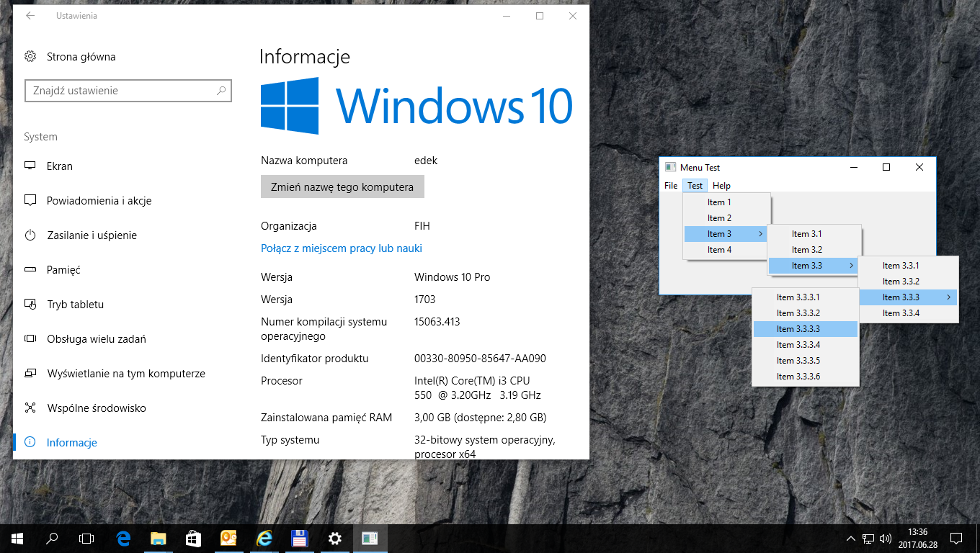
Task: Click the Menu Test window title icon
Action: click(670, 167)
